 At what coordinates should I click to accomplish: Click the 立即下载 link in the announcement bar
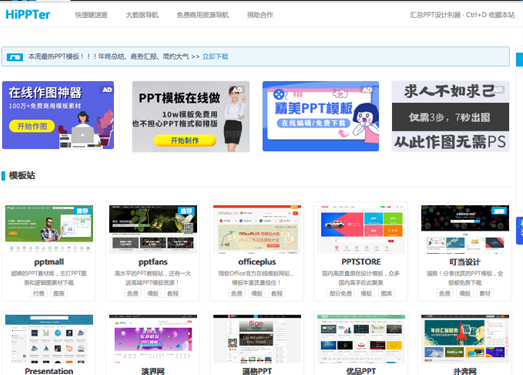click(215, 56)
